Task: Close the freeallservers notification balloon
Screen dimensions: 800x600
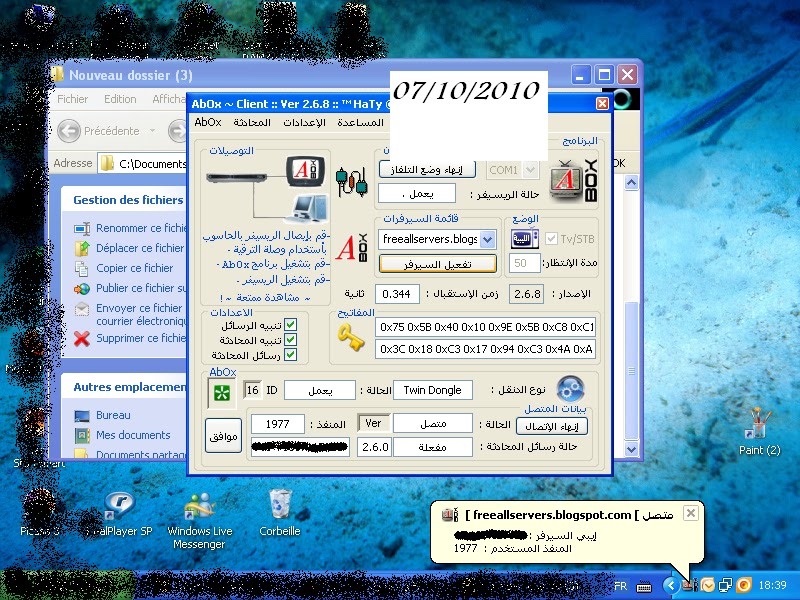Action: (x=690, y=513)
